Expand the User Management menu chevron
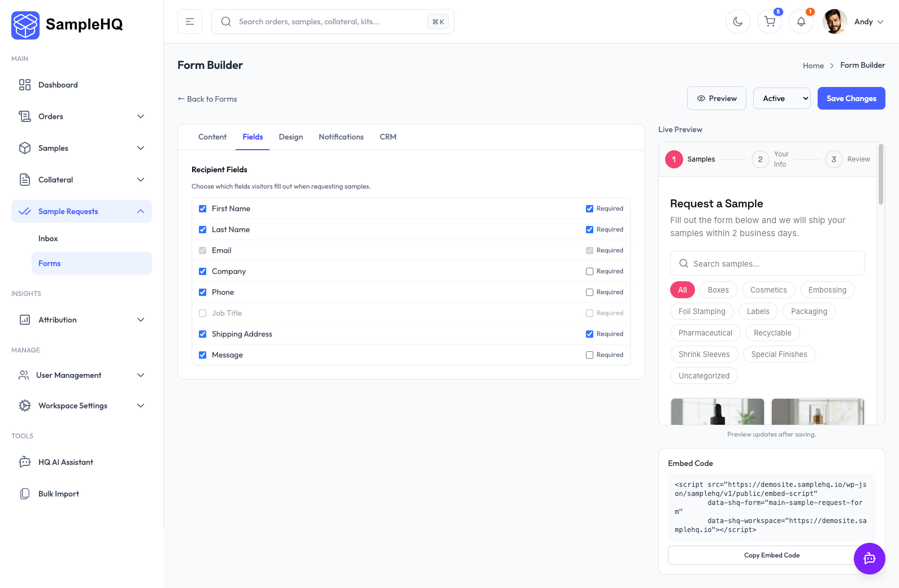899x588 pixels. tap(141, 375)
